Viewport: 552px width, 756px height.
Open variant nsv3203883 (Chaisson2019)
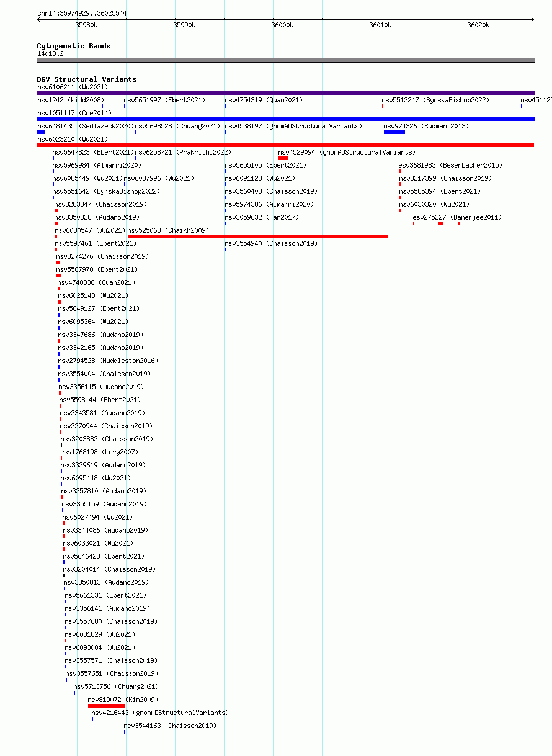pos(107,439)
